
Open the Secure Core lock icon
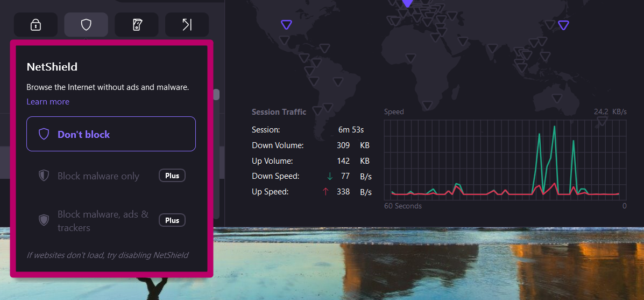point(36,24)
